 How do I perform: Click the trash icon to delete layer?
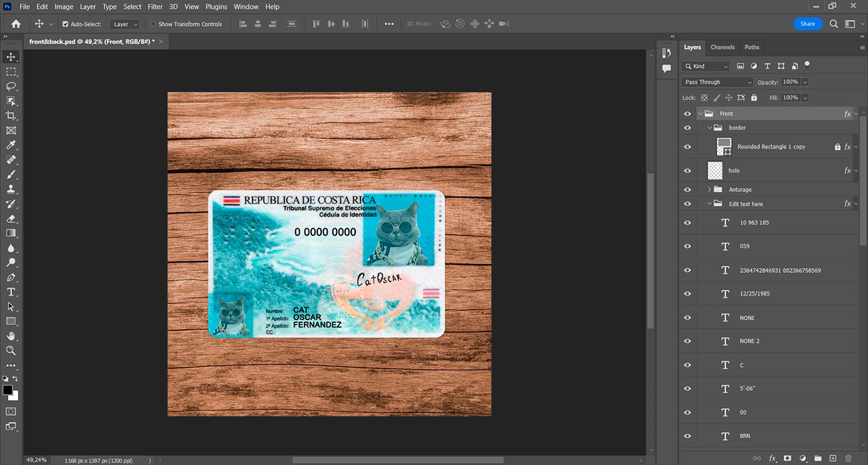point(849,458)
